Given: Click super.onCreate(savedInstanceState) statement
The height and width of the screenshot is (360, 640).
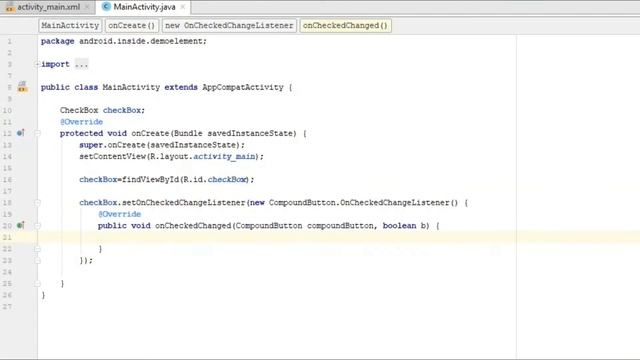Looking at the screenshot, I should coord(162,145).
